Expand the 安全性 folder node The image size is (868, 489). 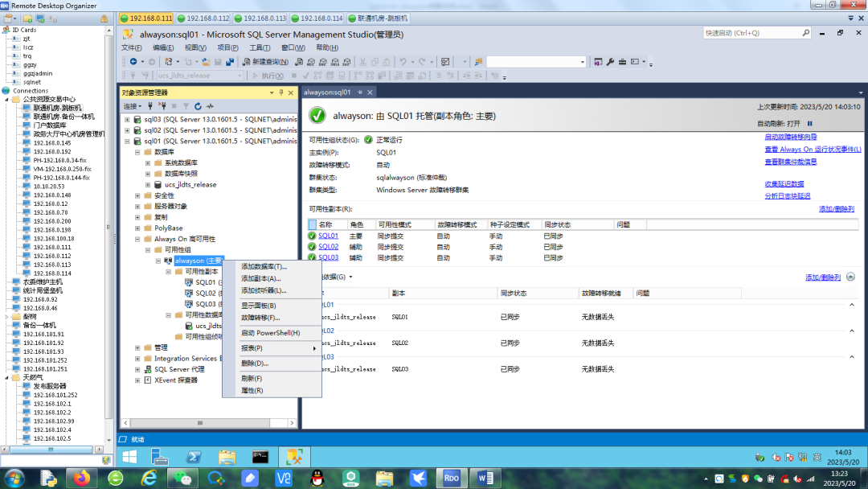click(137, 195)
